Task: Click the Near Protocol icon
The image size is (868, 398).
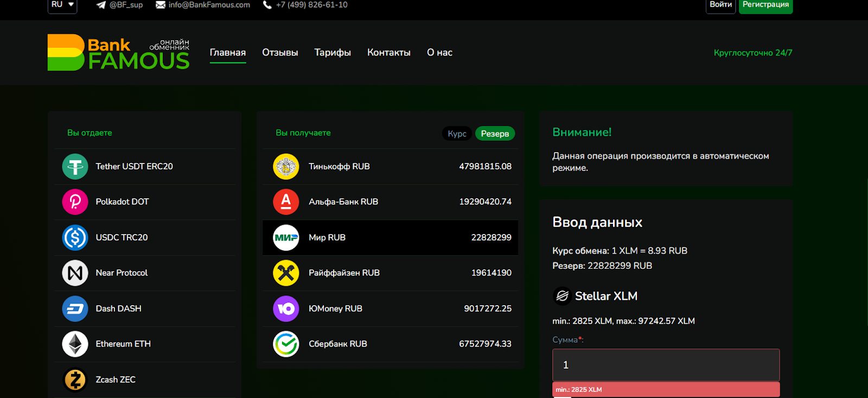Action: pyautogui.click(x=75, y=273)
